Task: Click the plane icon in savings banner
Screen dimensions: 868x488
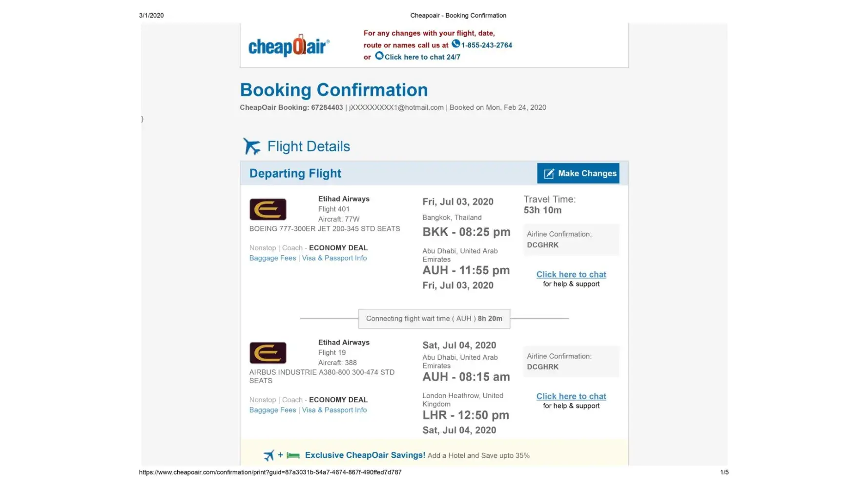Action: pos(269,455)
